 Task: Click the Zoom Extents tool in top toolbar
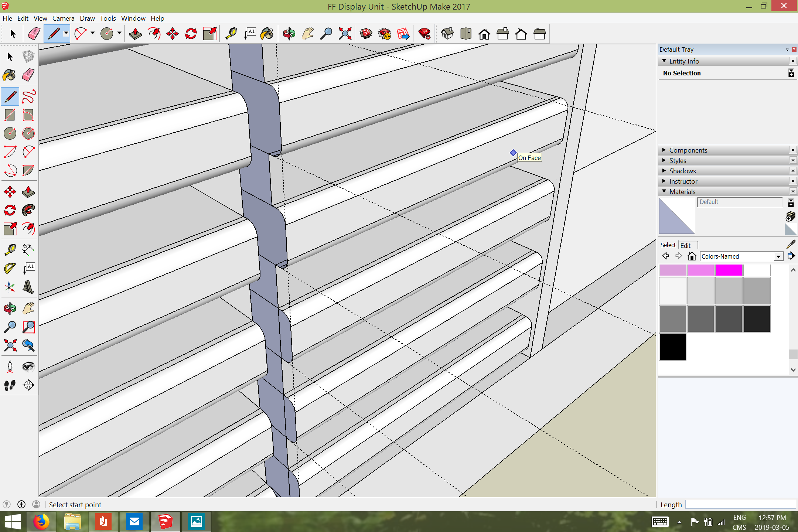(345, 34)
